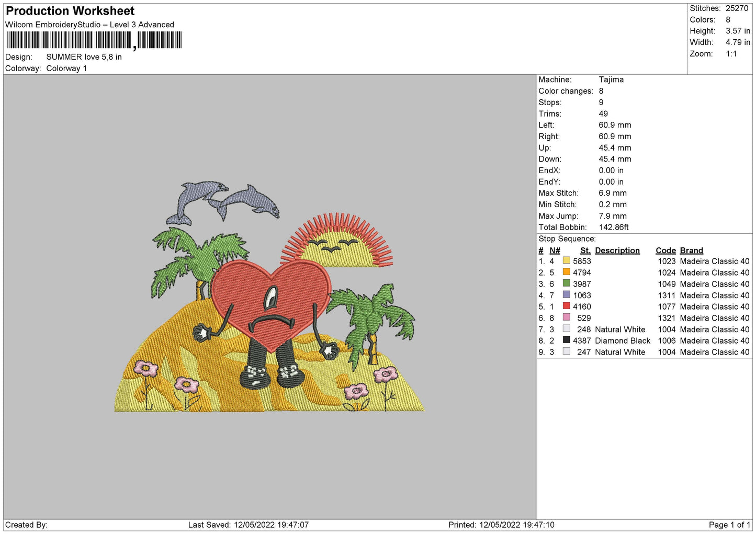
Task: Click the yellow swatch for stop 1
Action: tap(566, 260)
